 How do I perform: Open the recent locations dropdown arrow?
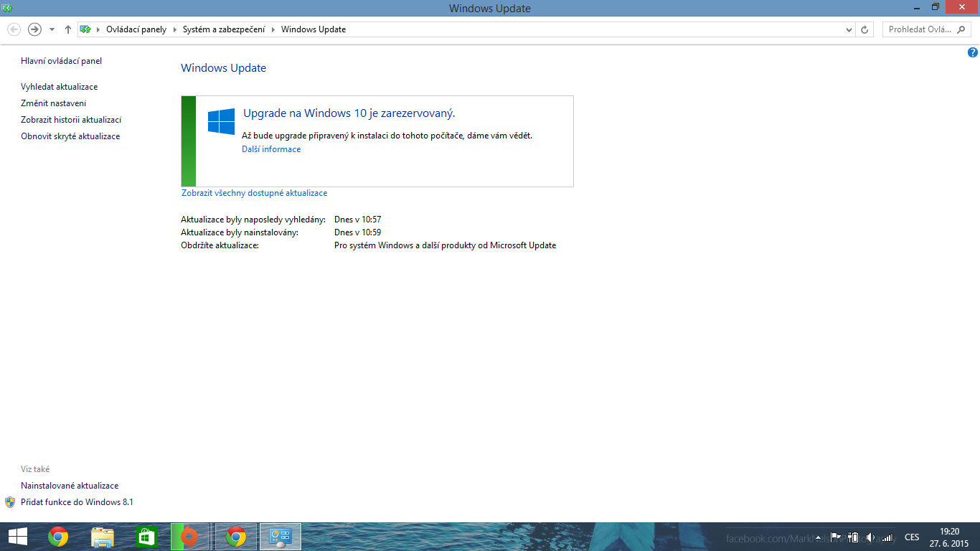tap(52, 29)
